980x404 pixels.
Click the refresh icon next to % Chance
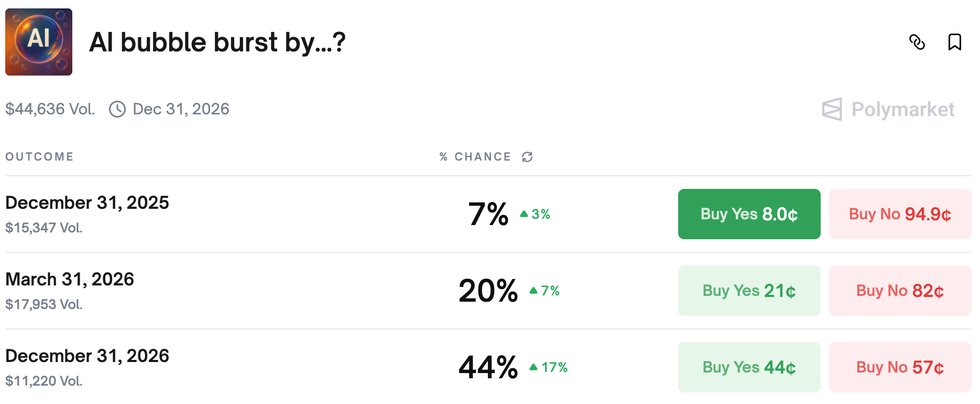pos(527,157)
